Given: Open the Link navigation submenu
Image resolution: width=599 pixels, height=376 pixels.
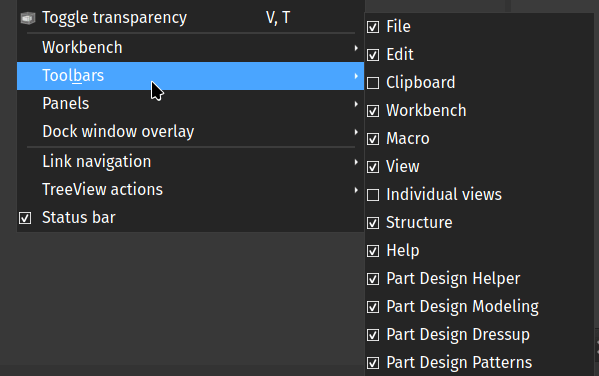Looking at the screenshot, I should pos(190,162).
